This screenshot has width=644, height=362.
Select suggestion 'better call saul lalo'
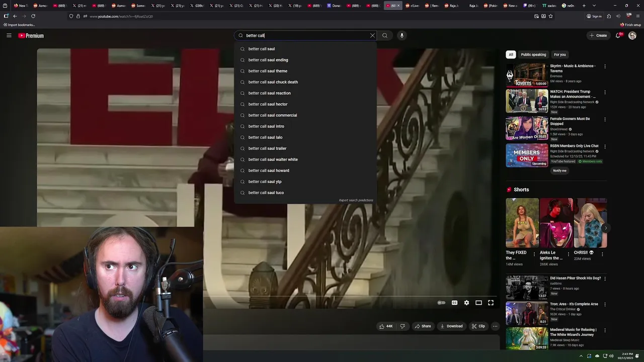[305, 137]
